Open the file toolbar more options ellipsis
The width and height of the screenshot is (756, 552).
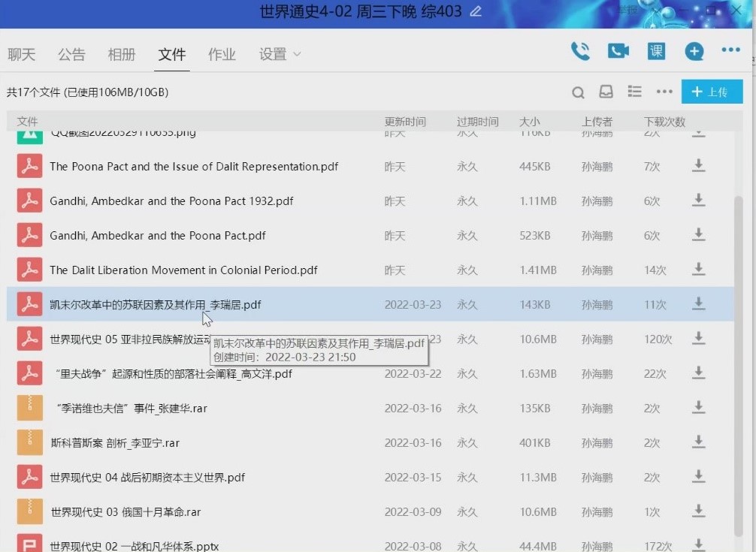click(x=664, y=92)
